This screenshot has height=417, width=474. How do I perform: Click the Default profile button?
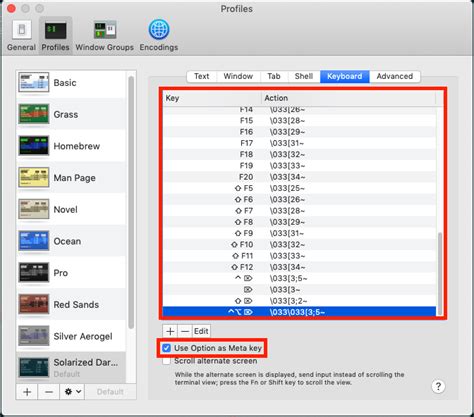point(110,392)
